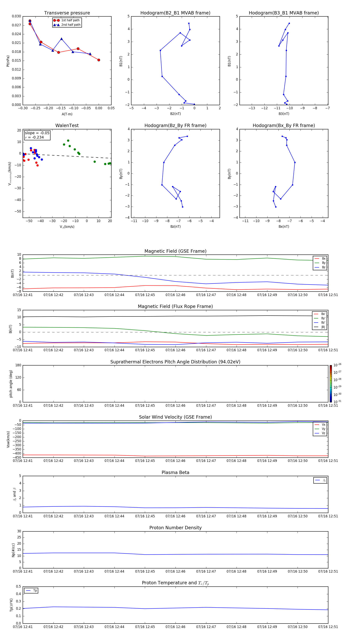Click the "Proton Temperature and Te/Tp" title
Viewport: 351px width, 644px height.
pyautogui.click(x=175, y=583)
